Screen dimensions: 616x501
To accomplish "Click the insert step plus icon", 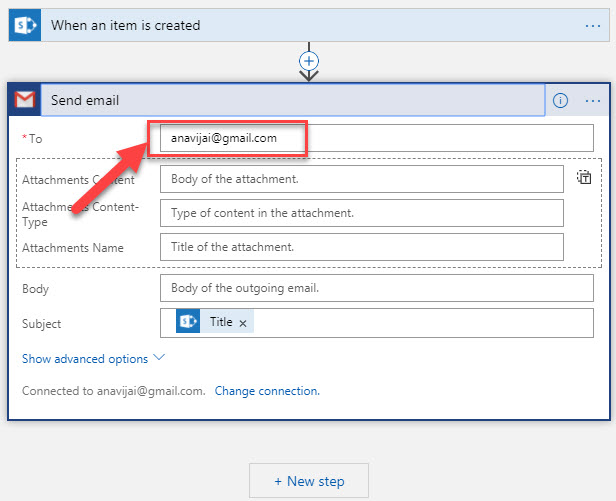I will [x=309, y=61].
